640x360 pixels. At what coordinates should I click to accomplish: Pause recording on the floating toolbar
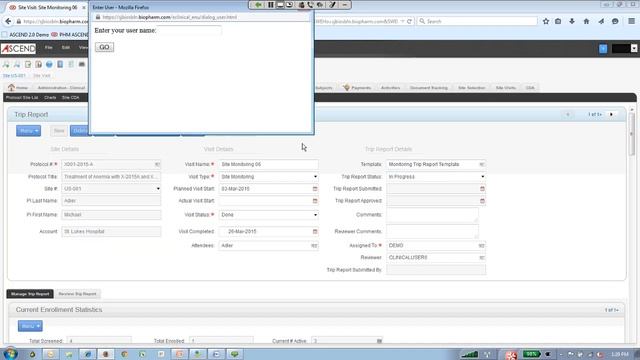[x=271, y=5]
